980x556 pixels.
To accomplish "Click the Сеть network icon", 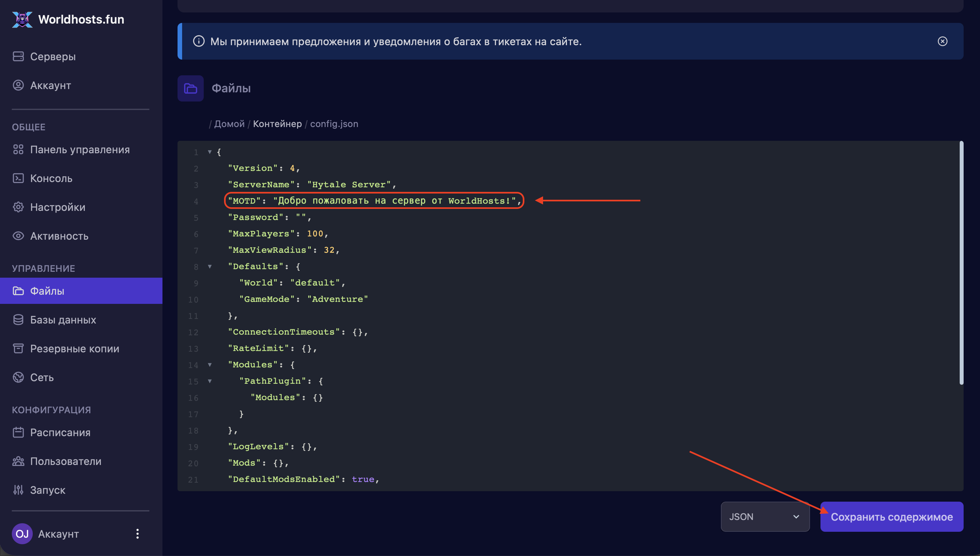I will point(18,377).
